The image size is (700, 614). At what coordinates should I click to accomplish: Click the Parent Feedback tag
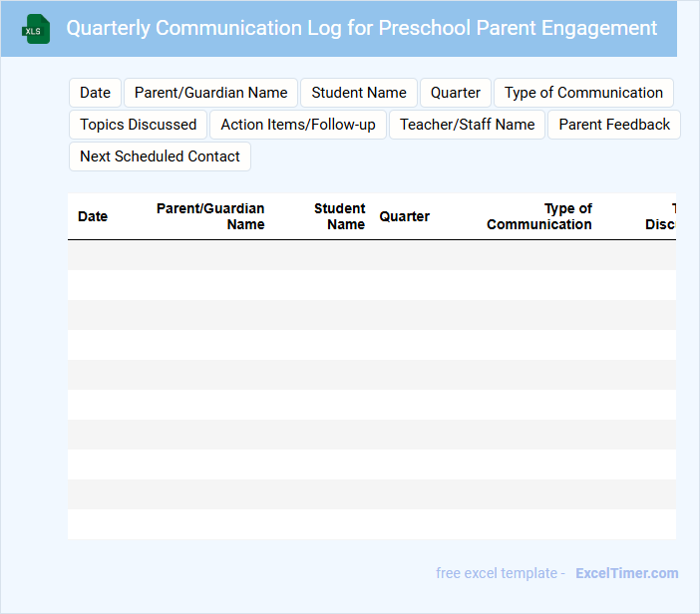[x=614, y=125]
